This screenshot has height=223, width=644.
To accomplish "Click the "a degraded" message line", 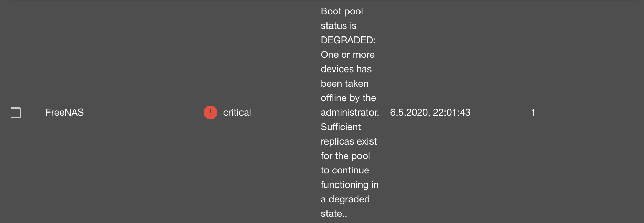I will 345,199.
